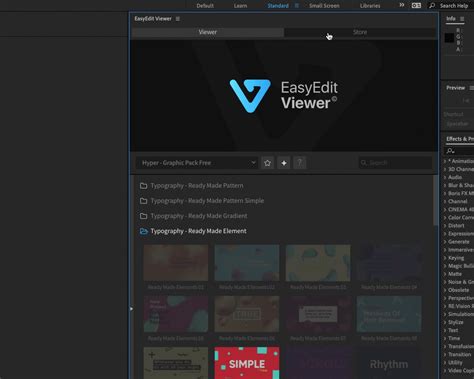Screen dimensions: 474x379
Task: Expand the Channel effects category
Action: click(x=445, y=201)
